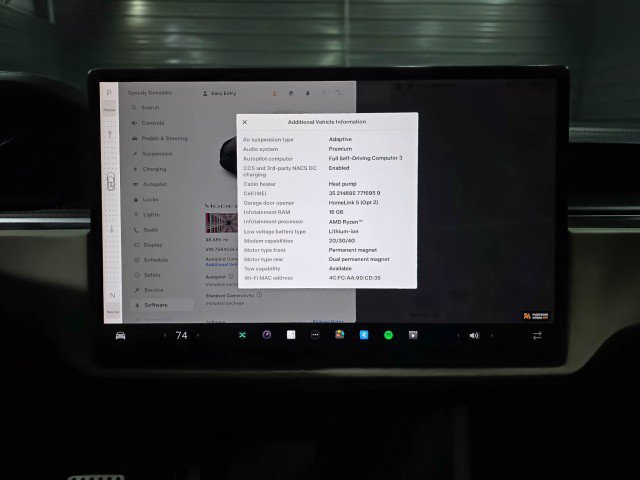Select the AMD Ryzen processor value

coord(345,222)
